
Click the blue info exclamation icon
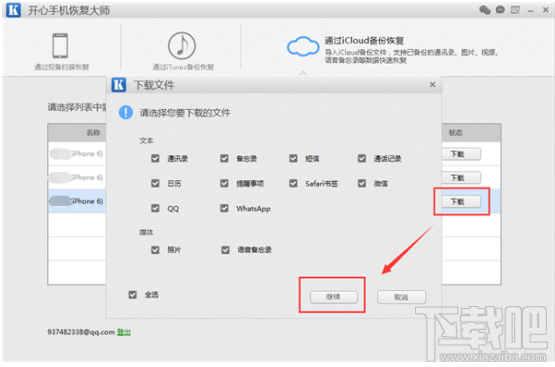[x=126, y=113]
